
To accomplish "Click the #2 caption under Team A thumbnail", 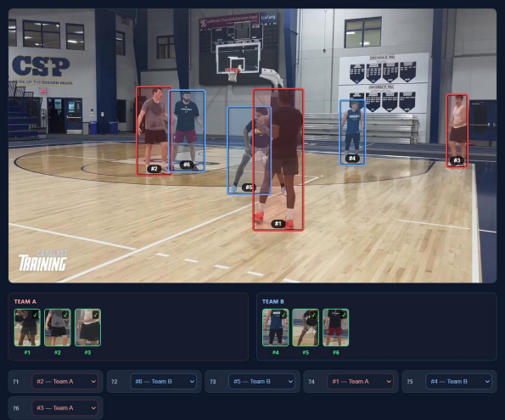I will coord(58,353).
